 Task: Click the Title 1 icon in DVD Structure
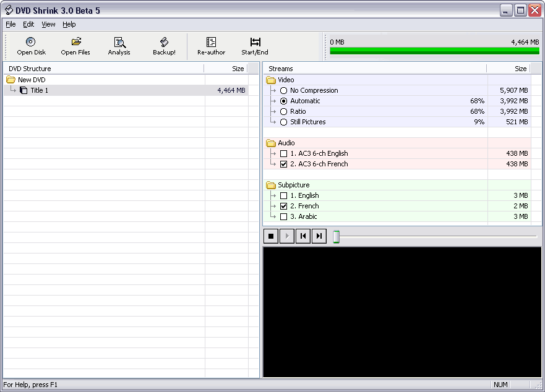(24, 90)
